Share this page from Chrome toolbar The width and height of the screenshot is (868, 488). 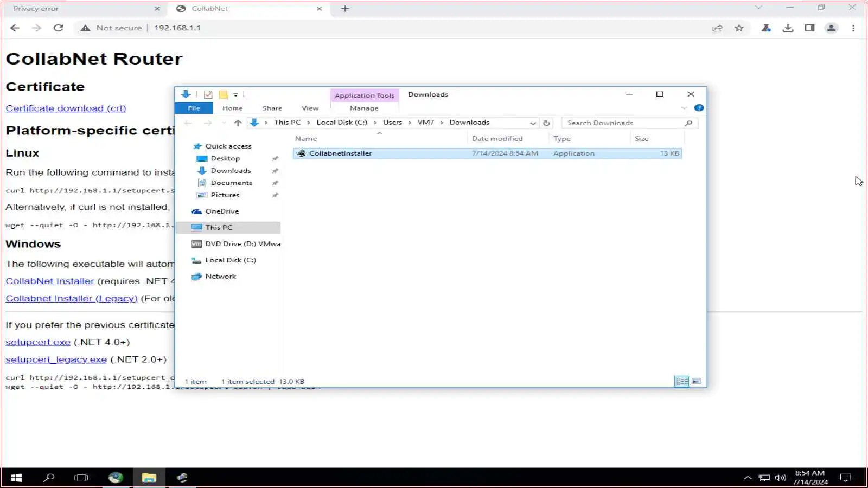[717, 28]
